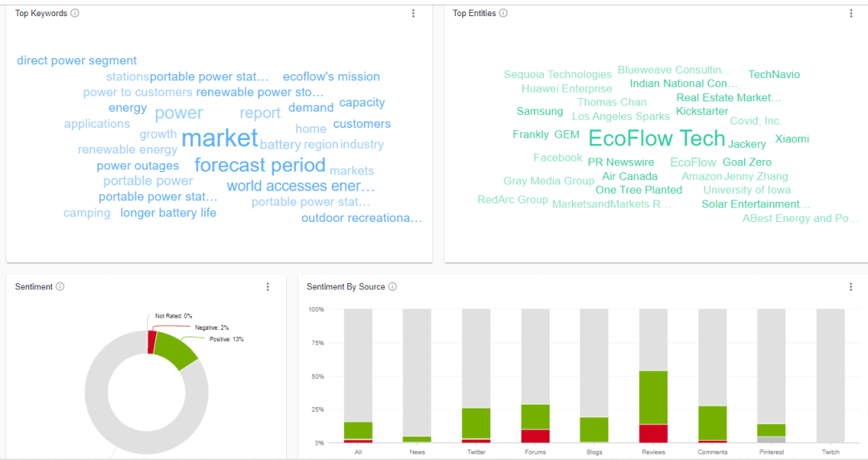The image size is (868, 460).
Task: Select the 'RedArc Group' entity
Action: tap(513, 199)
